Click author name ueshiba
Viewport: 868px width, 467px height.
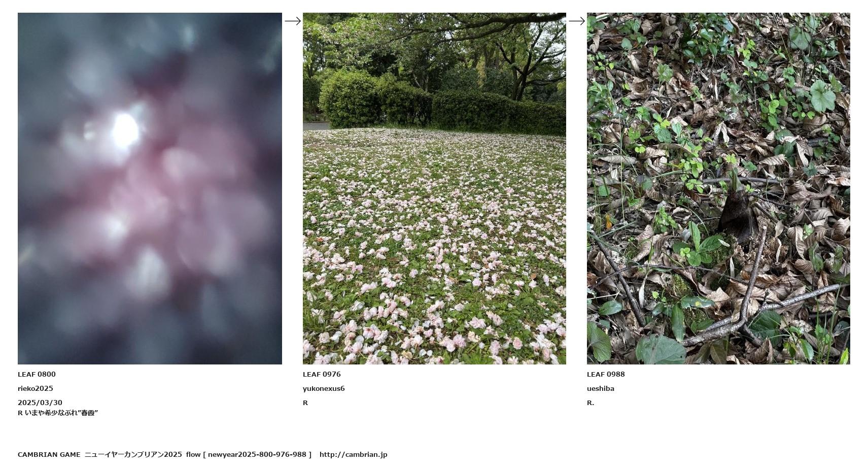(601, 388)
